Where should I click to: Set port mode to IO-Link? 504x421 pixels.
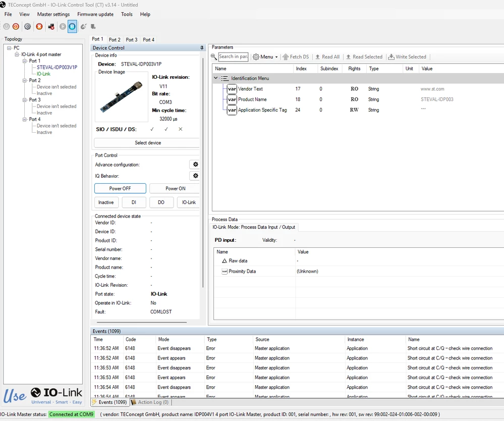point(189,202)
